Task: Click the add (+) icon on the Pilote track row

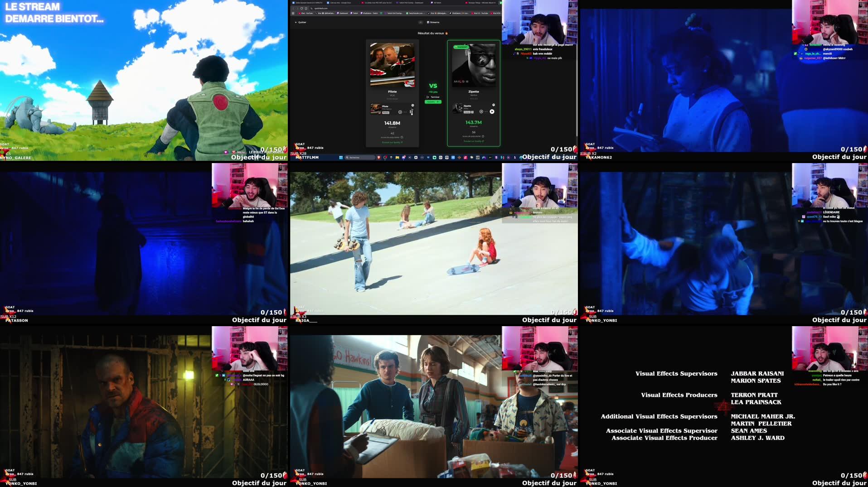Action: pyautogui.click(x=400, y=112)
